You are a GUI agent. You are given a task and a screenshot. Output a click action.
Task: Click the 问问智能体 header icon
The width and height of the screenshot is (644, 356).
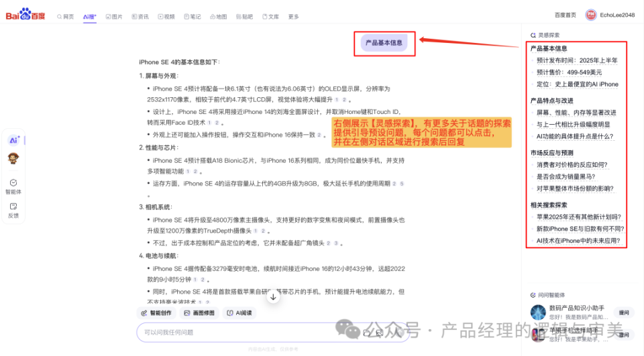click(533, 295)
